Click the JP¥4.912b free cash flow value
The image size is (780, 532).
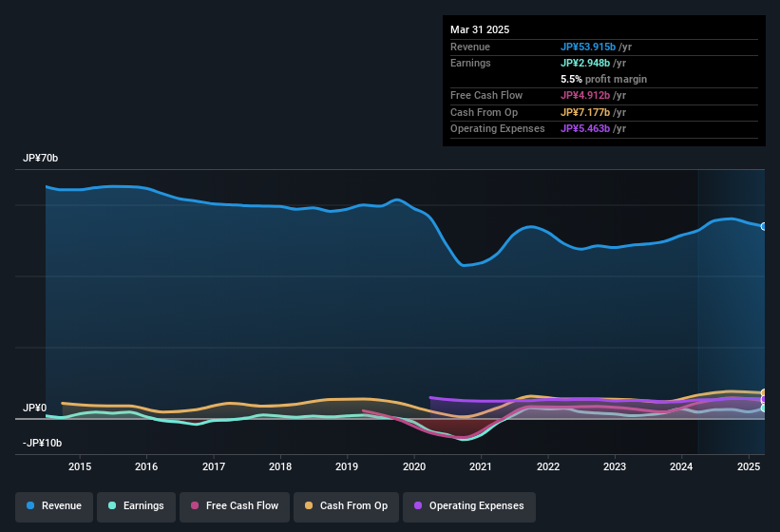point(585,95)
